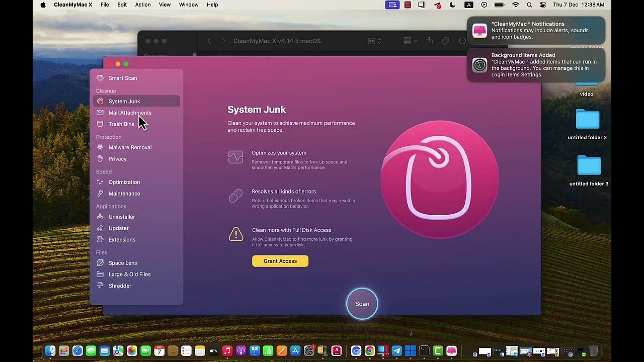Open Google Chrome from the Dock
This screenshot has width=644, height=362.
pyautogui.click(x=370, y=351)
